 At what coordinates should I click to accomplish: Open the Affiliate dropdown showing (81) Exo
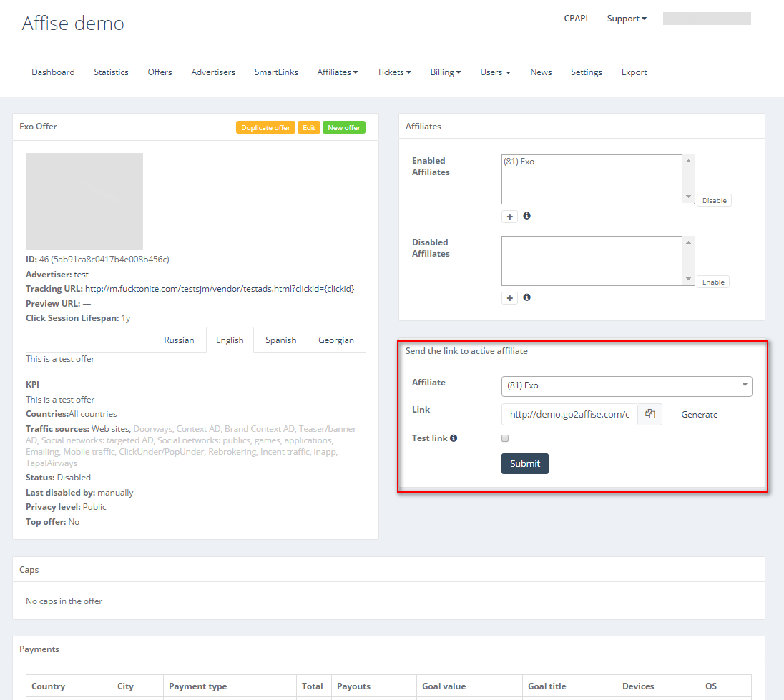pyautogui.click(x=626, y=385)
